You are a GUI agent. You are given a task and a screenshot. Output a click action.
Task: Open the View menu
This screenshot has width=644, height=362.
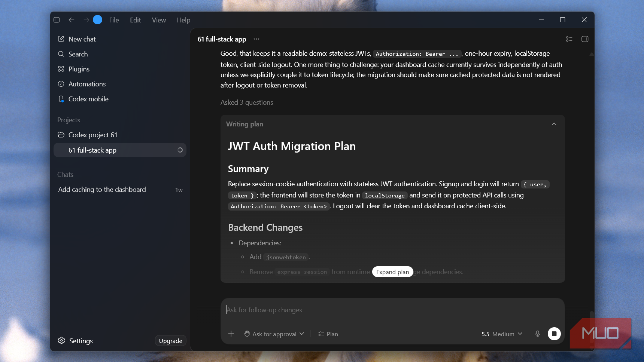pos(159,20)
